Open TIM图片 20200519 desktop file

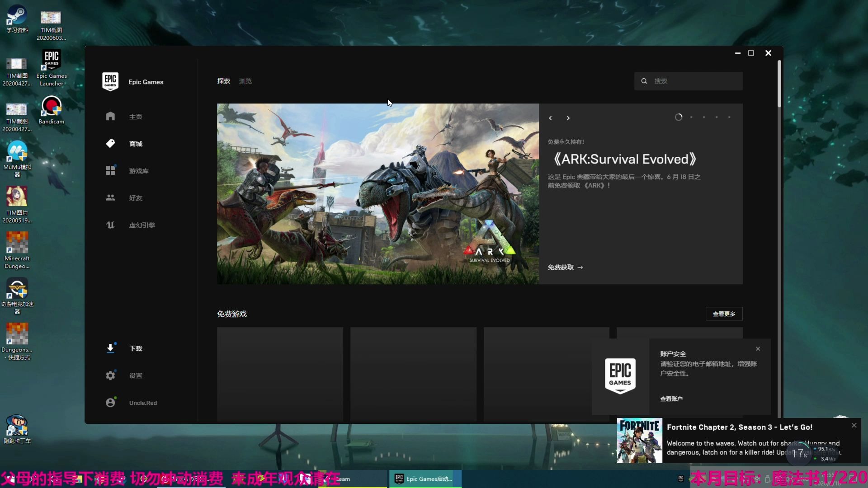(17, 205)
